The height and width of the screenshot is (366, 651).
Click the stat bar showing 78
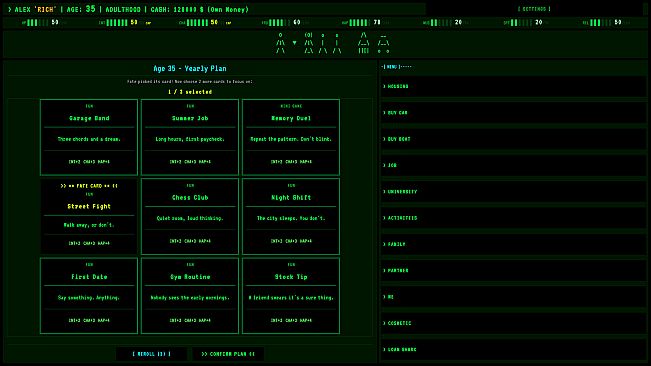pyautogui.click(x=361, y=22)
